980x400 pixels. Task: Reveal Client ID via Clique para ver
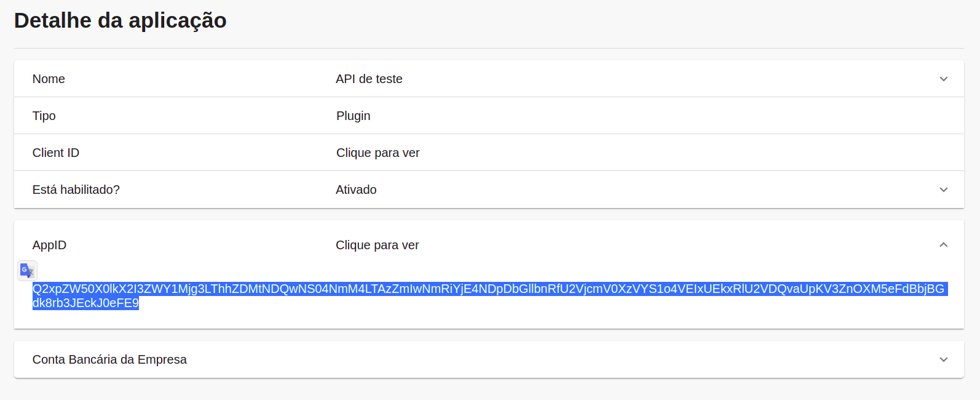[377, 153]
